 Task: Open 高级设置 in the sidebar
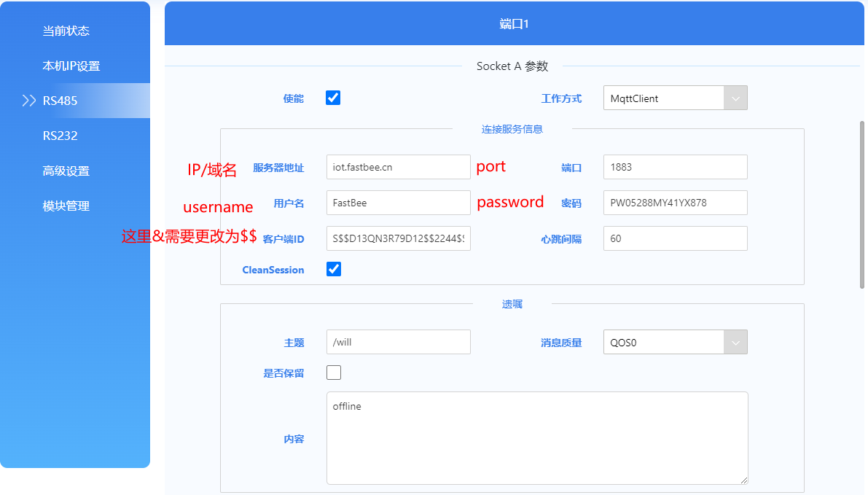coord(66,171)
